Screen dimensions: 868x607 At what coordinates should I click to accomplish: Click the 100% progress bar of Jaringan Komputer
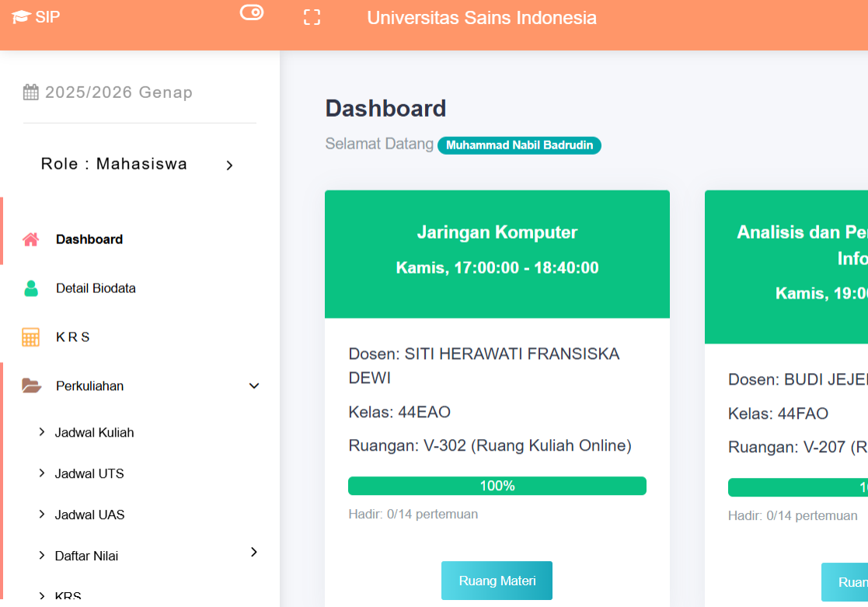pos(497,486)
